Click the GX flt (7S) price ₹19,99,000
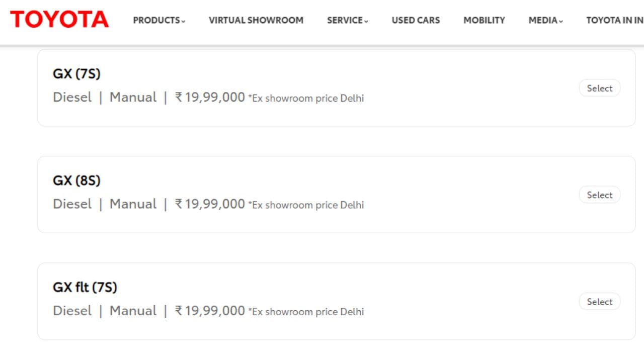Image resolution: width=644 pixels, height=362 pixels. pos(210,311)
